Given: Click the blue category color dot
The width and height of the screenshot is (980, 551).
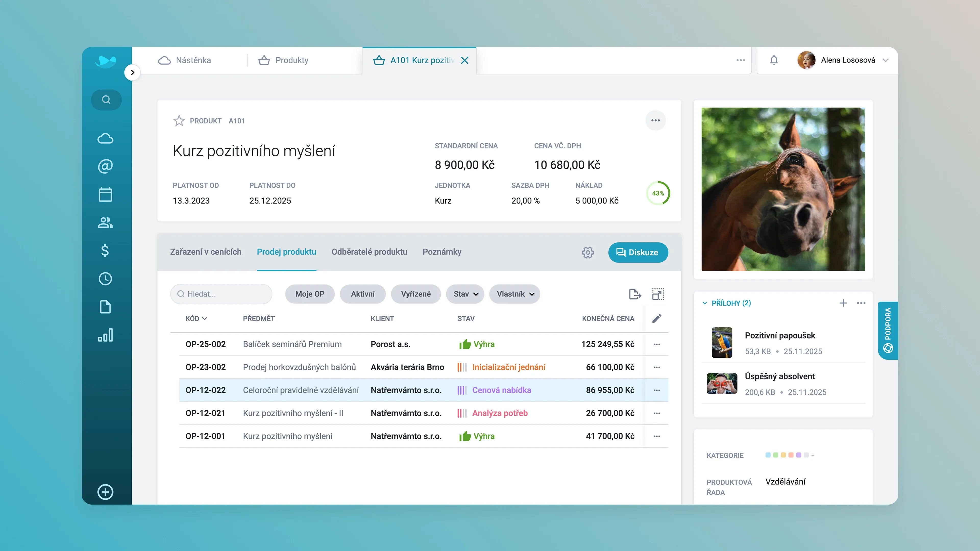Looking at the screenshot, I should pyautogui.click(x=768, y=455).
